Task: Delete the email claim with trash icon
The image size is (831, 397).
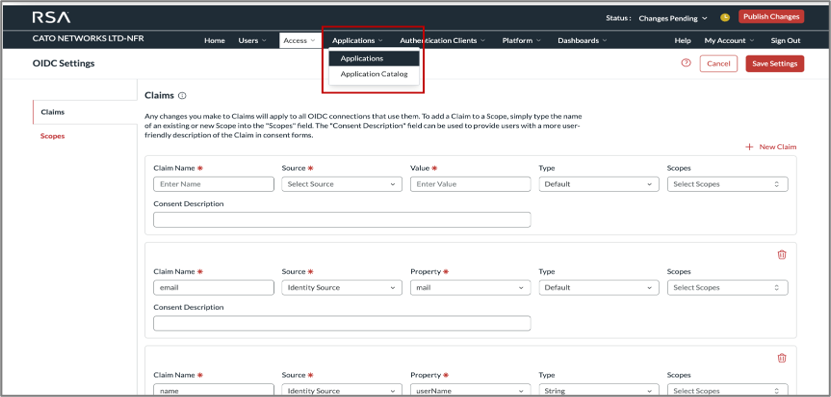Action: pos(781,254)
